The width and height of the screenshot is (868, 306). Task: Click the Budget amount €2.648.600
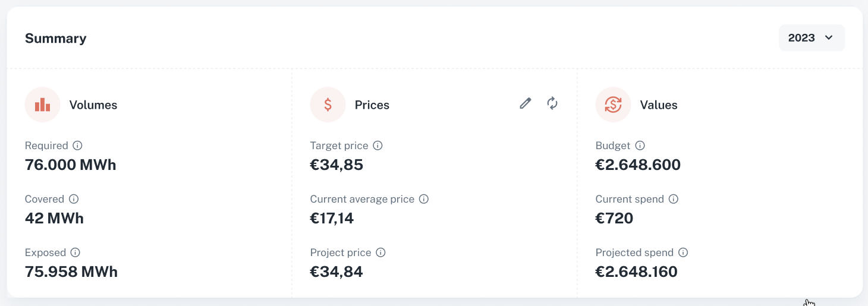[x=638, y=165]
